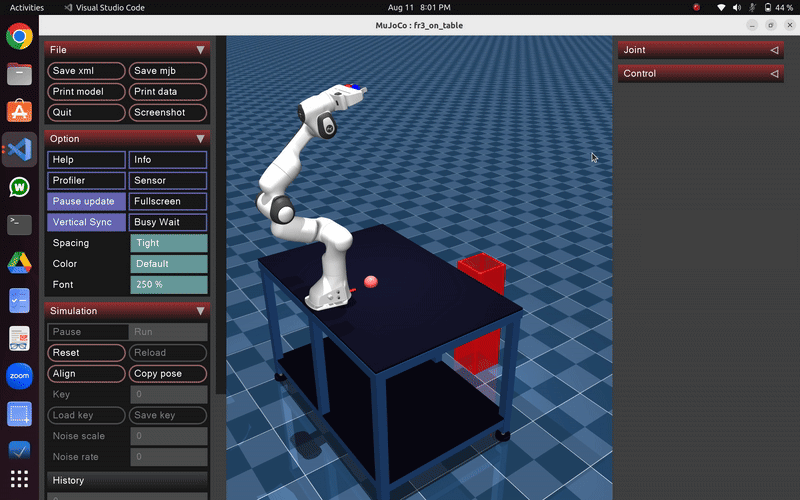Click Copy pose button
This screenshot has height=500, width=800.
click(168, 374)
